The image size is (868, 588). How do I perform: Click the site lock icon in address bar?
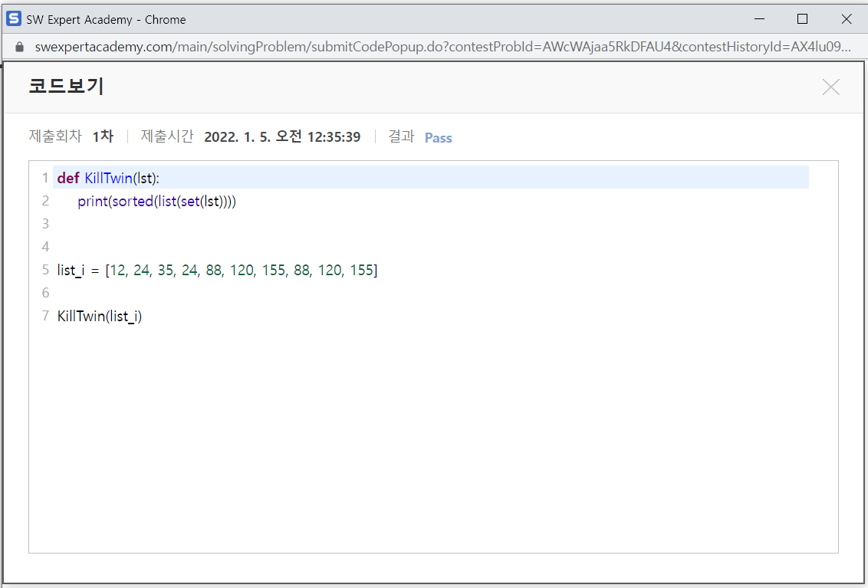[20, 47]
